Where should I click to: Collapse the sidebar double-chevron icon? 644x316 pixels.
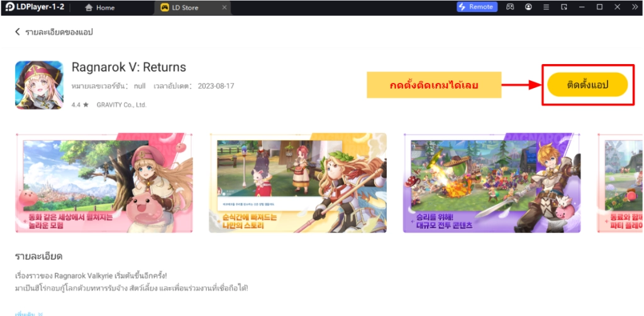[x=635, y=7]
